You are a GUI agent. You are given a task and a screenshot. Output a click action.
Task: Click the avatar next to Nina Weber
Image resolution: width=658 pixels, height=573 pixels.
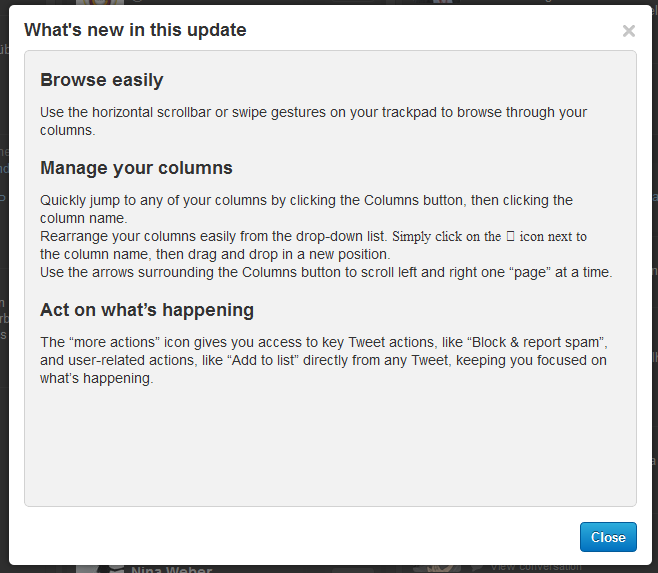tap(100, 569)
